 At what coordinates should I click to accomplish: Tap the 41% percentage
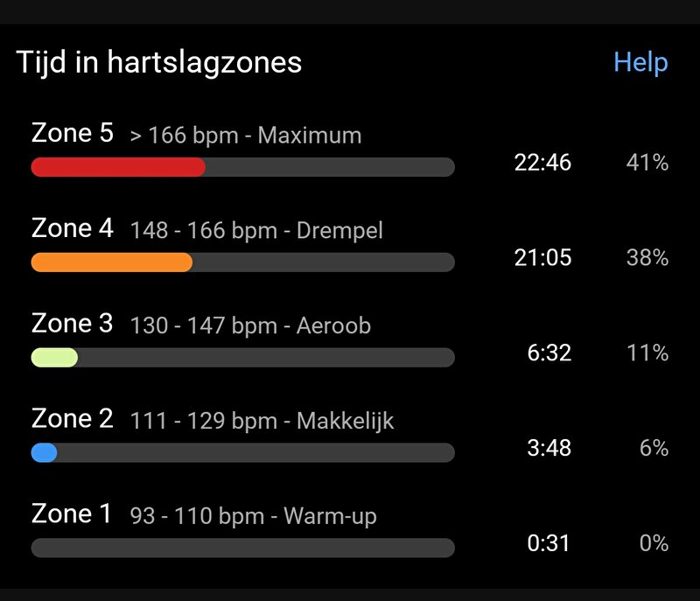click(647, 163)
